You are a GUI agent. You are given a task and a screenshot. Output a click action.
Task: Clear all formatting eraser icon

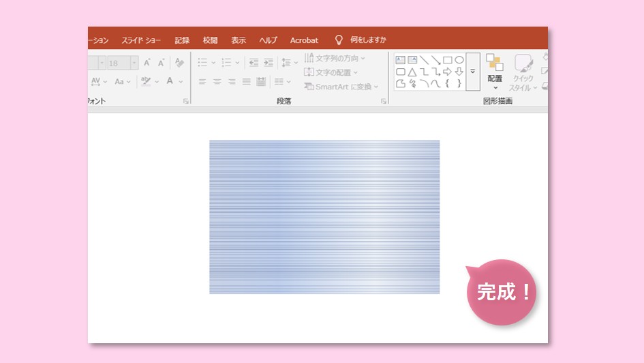(179, 63)
